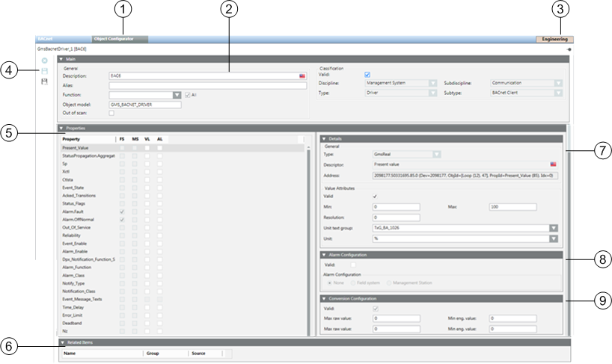The height and width of the screenshot is (364, 612).
Task: Uncheck the Classification Valid checkbox
Action: pos(367,74)
